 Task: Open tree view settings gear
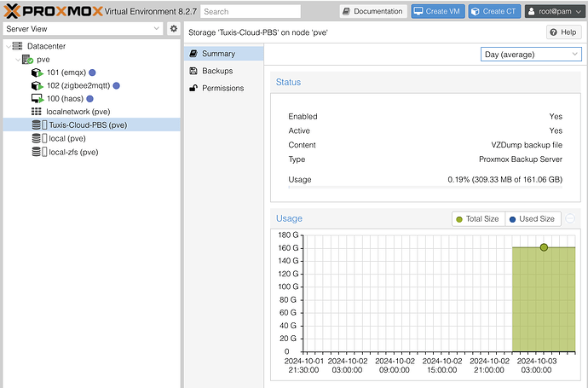click(174, 29)
